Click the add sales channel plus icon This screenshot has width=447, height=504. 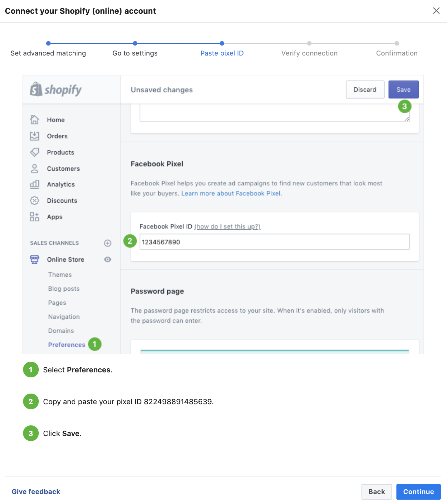108,243
